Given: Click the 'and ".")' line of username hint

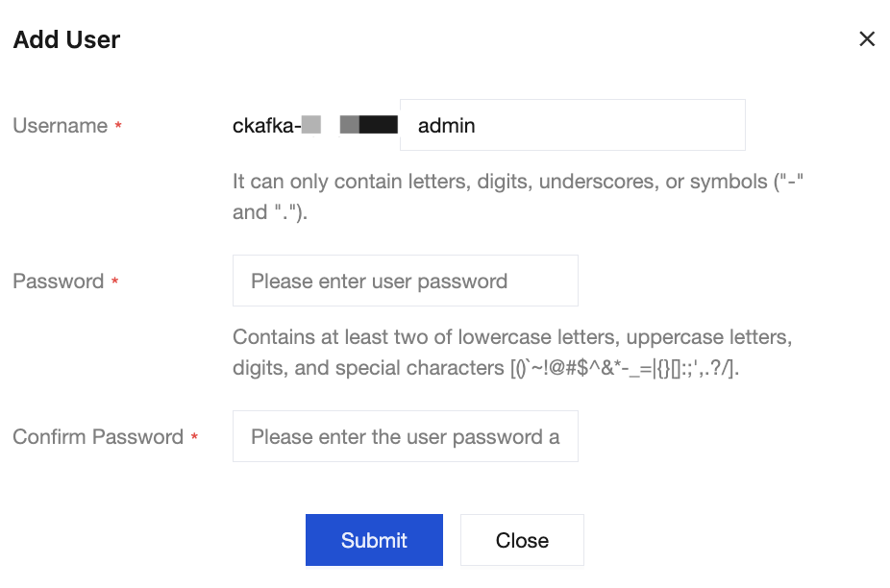Looking at the screenshot, I should (269, 212).
